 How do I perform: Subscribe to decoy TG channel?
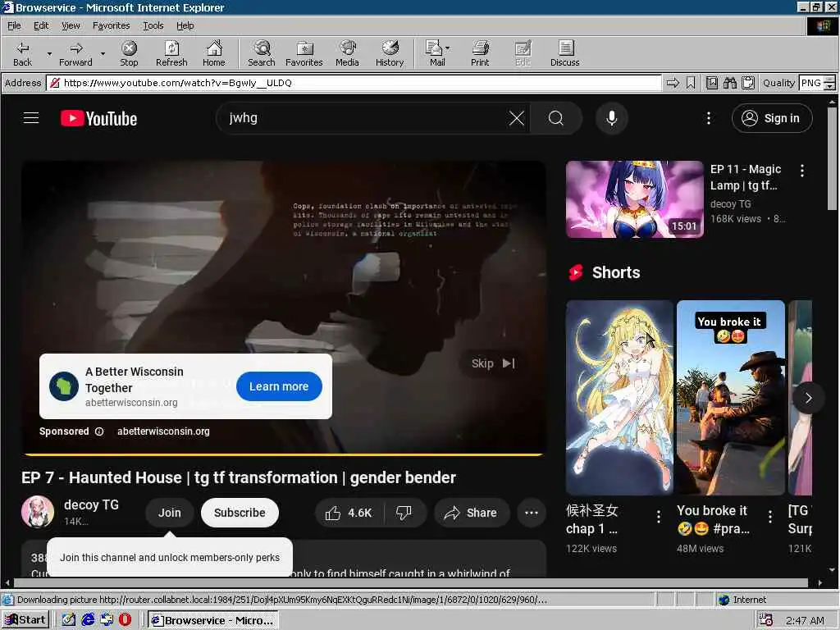coord(240,513)
